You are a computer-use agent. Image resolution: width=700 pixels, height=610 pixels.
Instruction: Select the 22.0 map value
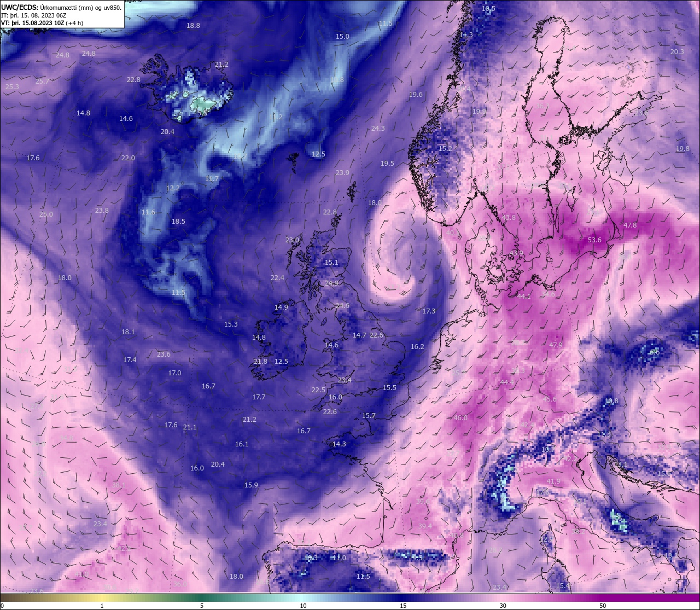(x=128, y=158)
